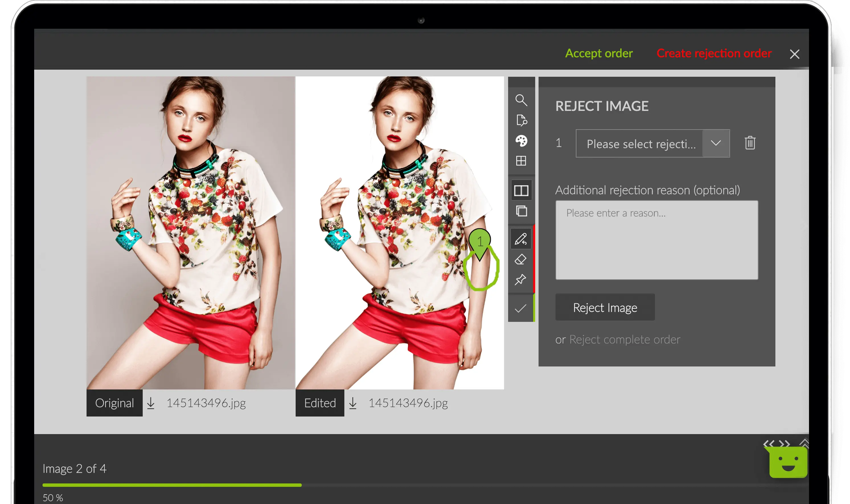Click the Reject complete order link
Image resolution: width=850 pixels, height=504 pixels.
point(625,339)
